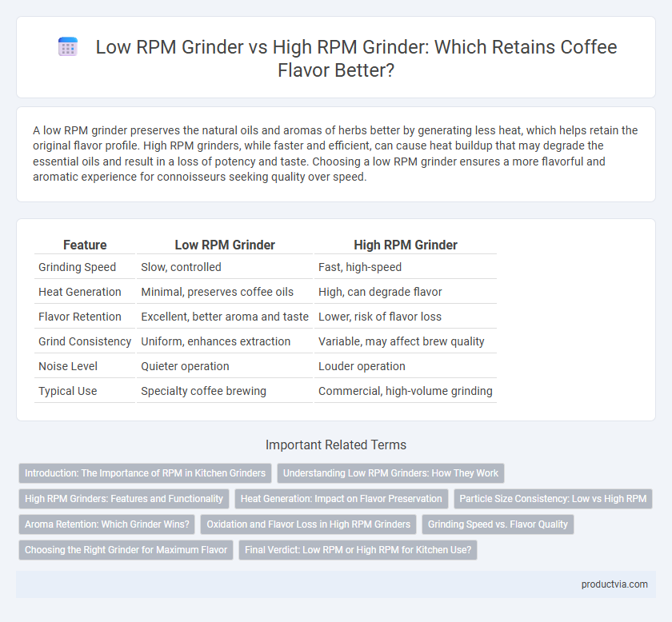Click the 'Grind Consistency' row label

[85, 341]
